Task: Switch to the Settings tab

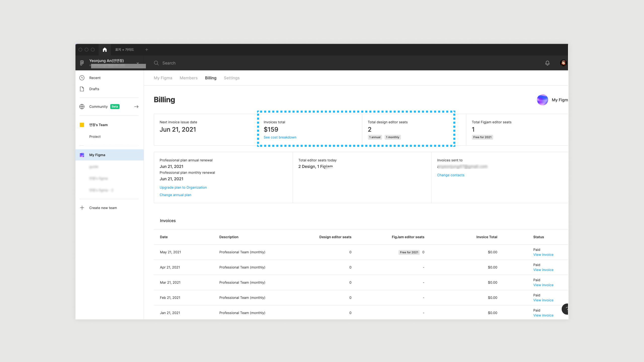Action: pyautogui.click(x=232, y=78)
